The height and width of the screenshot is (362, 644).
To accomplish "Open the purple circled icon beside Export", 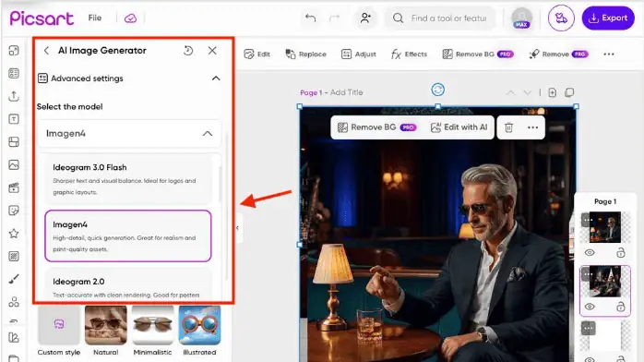I will (x=561, y=18).
